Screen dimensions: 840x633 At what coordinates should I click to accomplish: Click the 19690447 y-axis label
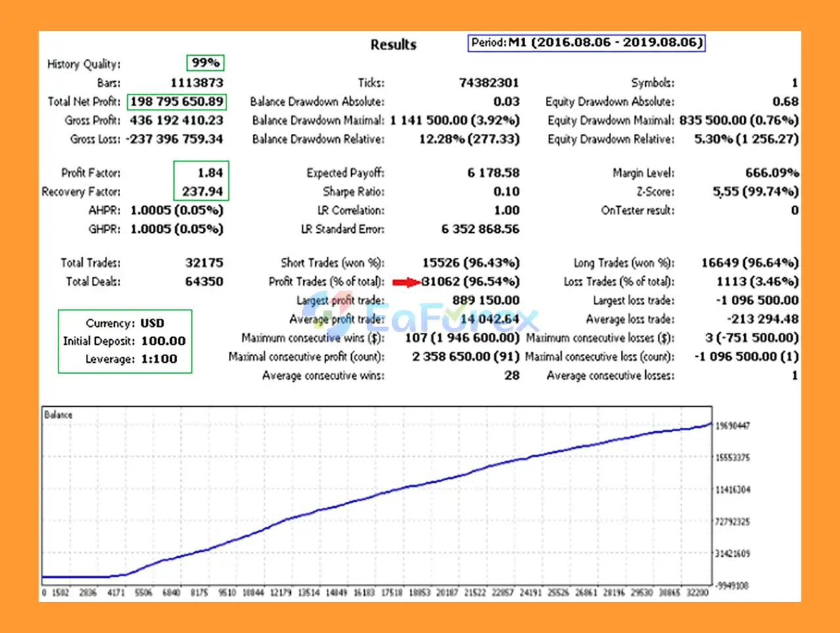[x=732, y=426]
